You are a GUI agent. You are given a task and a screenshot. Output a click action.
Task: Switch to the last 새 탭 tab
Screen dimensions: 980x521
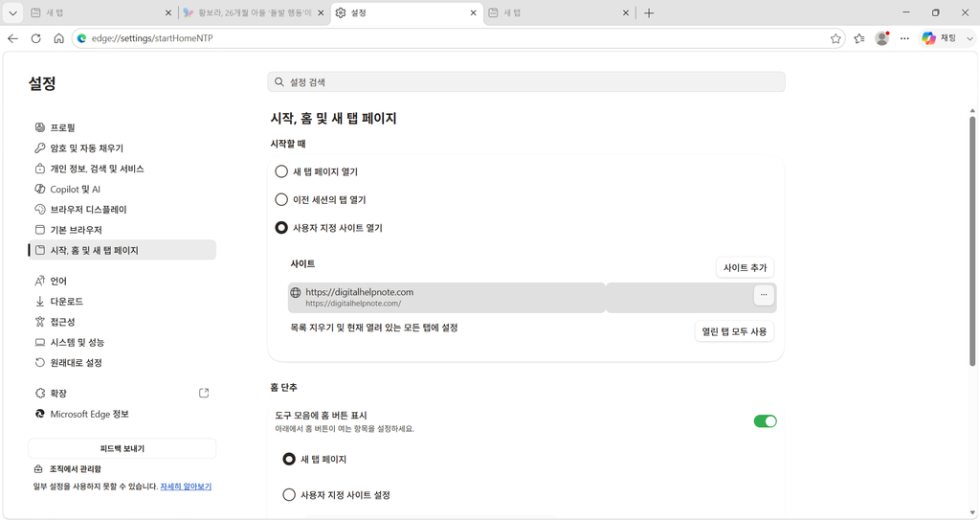(559, 12)
